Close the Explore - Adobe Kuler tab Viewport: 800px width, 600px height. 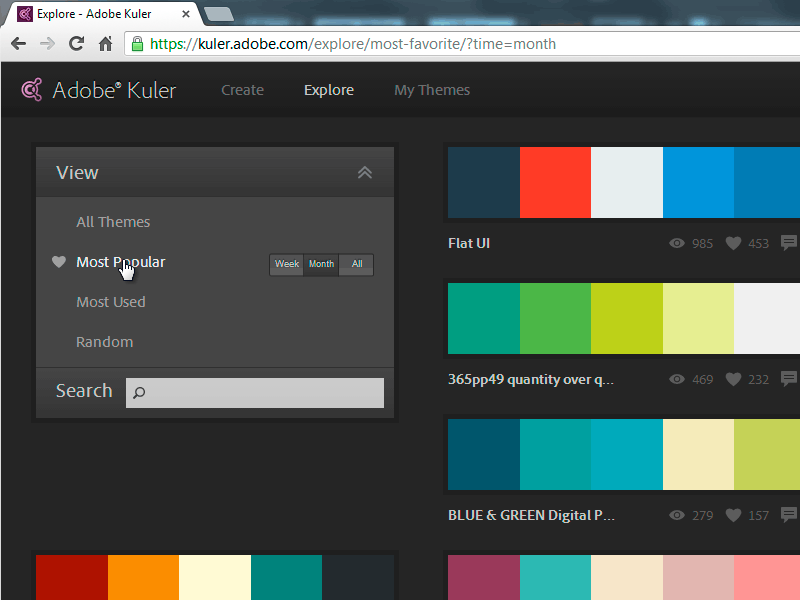pos(186,14)
